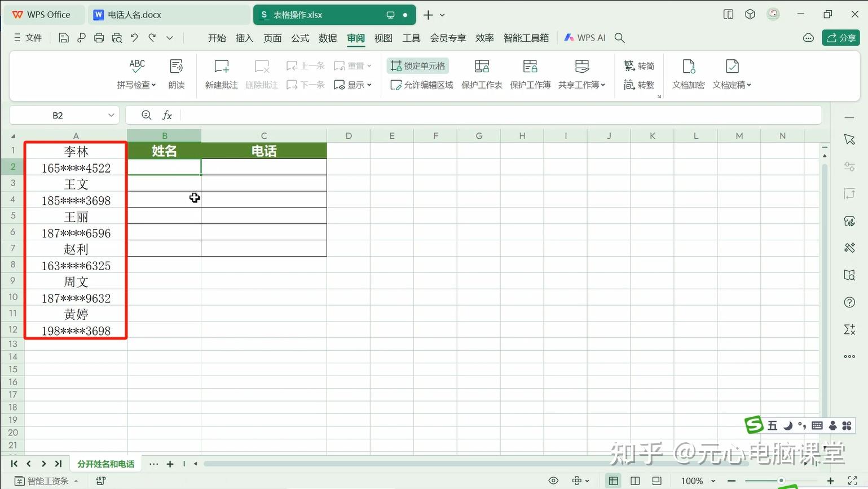The width and height of the screenshot is (868, 489).
Task: Select the sidebar selection arrow tool
Action: click(849, 139)
